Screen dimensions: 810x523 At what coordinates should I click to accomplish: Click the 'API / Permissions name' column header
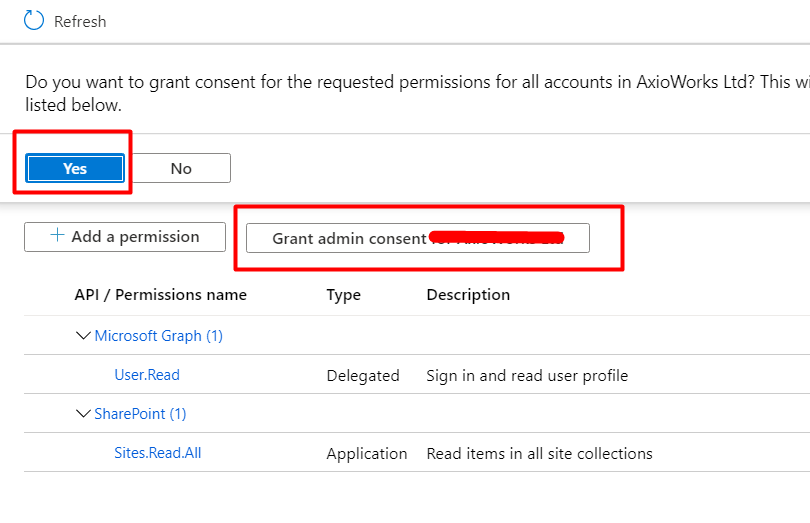point(160,295)
